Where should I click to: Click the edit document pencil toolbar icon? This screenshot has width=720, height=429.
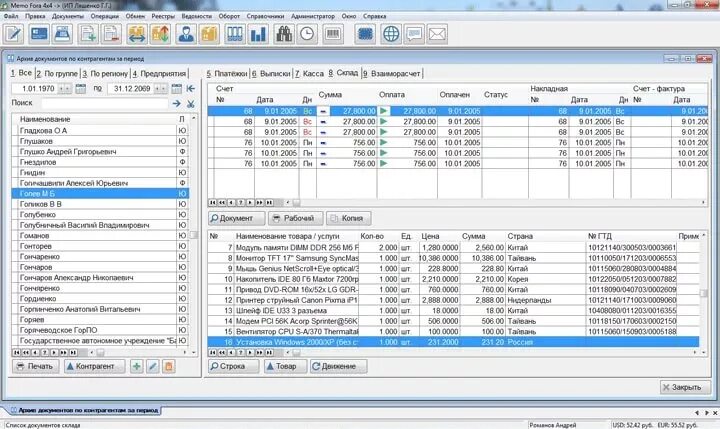14,34
